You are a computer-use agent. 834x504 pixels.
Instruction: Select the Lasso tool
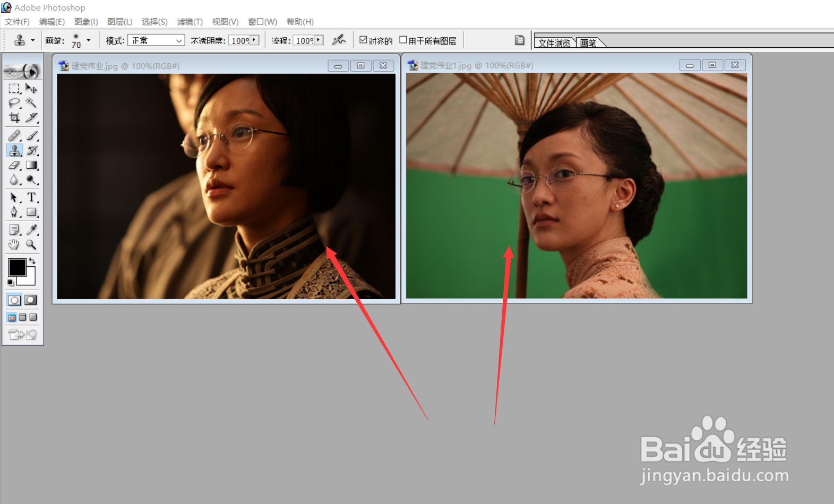pyautogui.click(x=14, y=103)
